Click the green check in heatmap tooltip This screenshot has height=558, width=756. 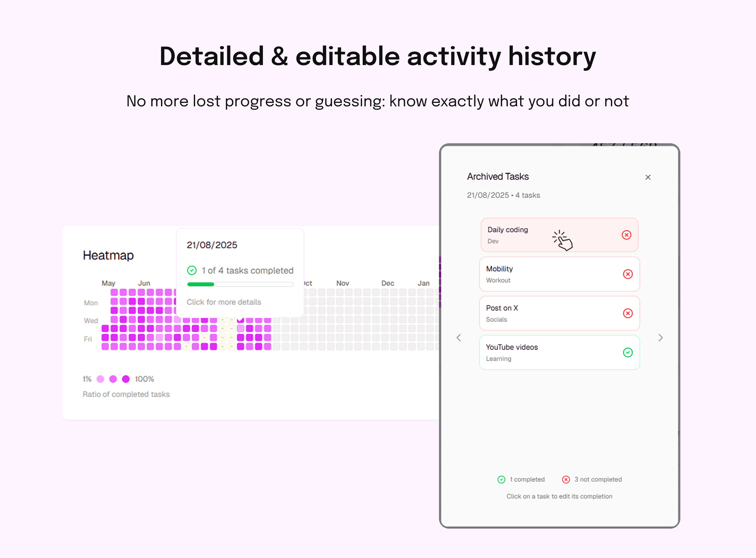pyautogui.click(x=192, y=271)
